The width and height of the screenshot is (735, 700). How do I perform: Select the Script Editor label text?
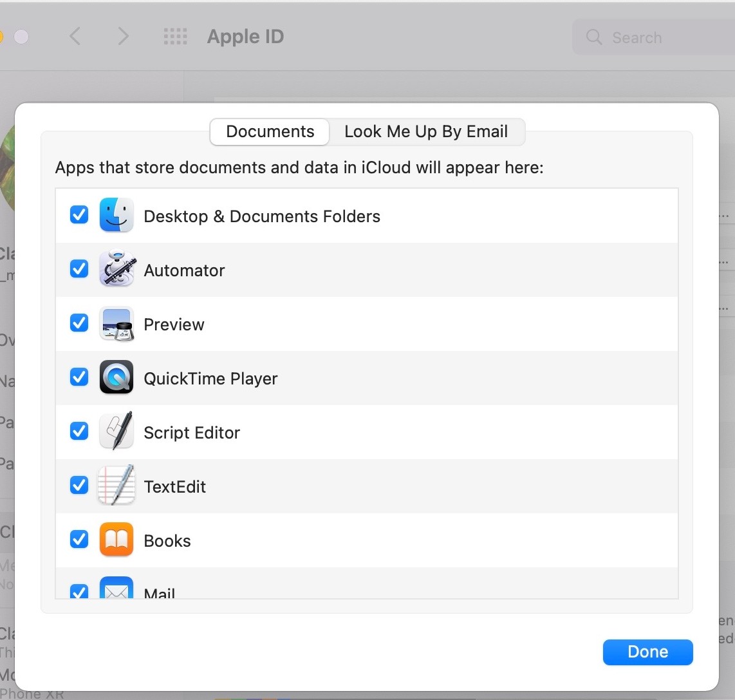point(192,433)
